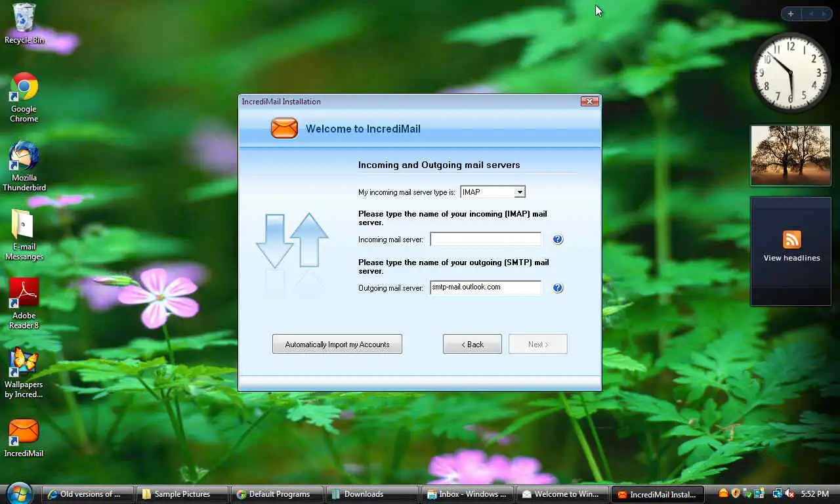The width and height of the screenshot is (840, 504).
Task: Click the muted volume tray icon
Action: pyautogui.click(x=789, y=493)
